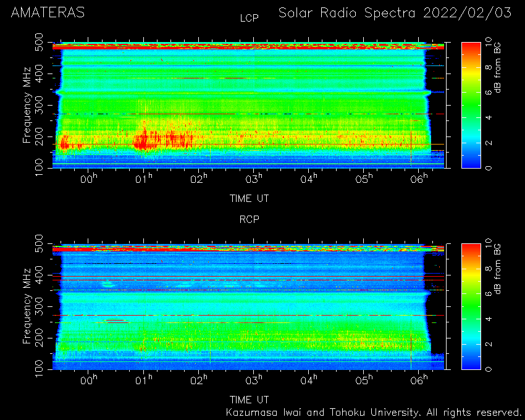Click the blue bottom of RCP color bar

tap(471, 362)
